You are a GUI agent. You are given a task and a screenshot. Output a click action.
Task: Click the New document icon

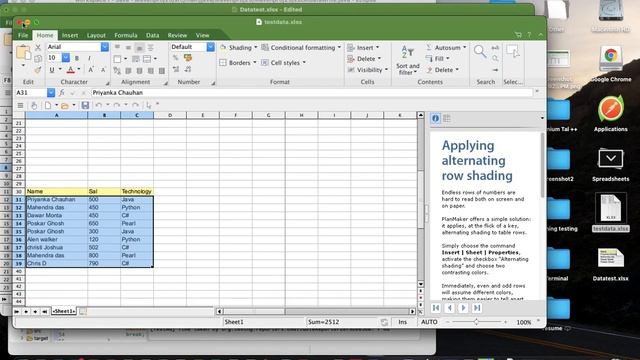coord(48,105)
